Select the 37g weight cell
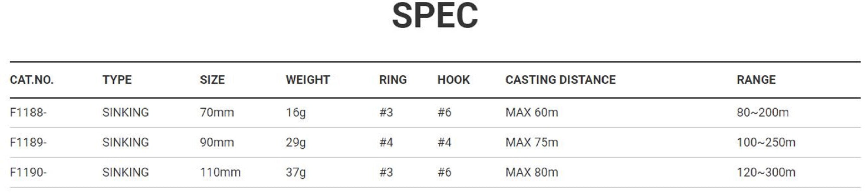 coord(296,173)
